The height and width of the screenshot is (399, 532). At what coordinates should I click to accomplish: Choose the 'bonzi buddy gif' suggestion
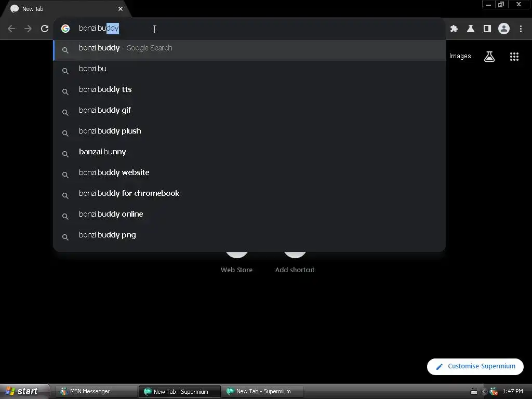pyautogui.click(x=249, y=112)
